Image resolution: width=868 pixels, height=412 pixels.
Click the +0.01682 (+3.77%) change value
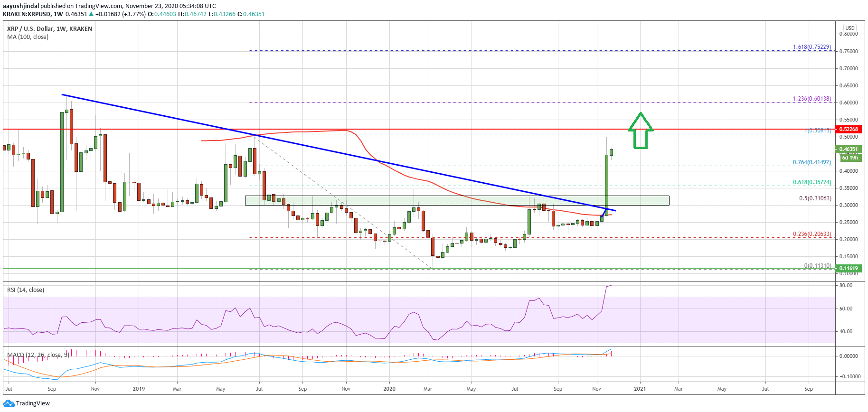pos(121,14)
